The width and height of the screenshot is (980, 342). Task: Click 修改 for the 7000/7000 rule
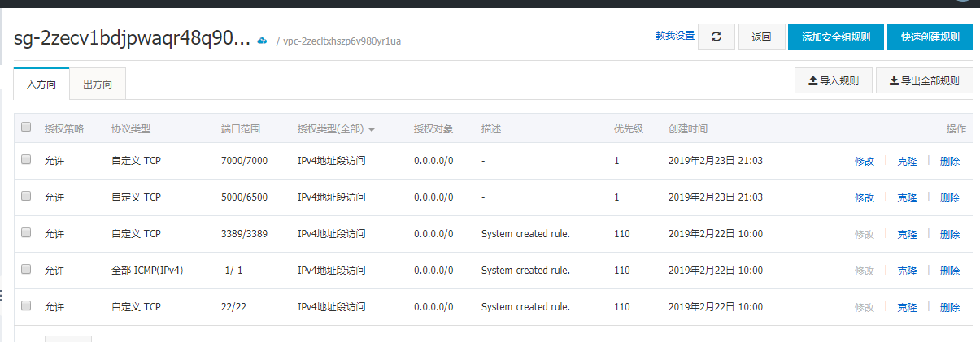tap(864, 161)
